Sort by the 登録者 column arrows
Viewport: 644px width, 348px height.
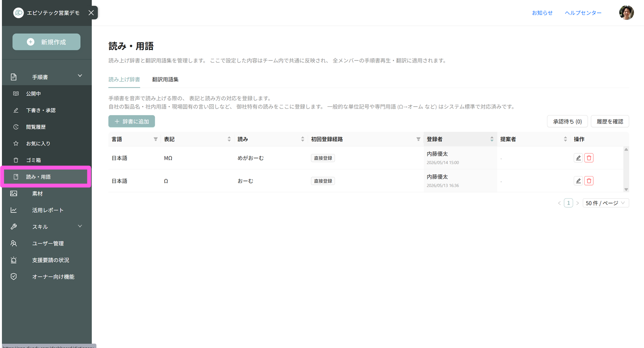[x=492, y=139]
